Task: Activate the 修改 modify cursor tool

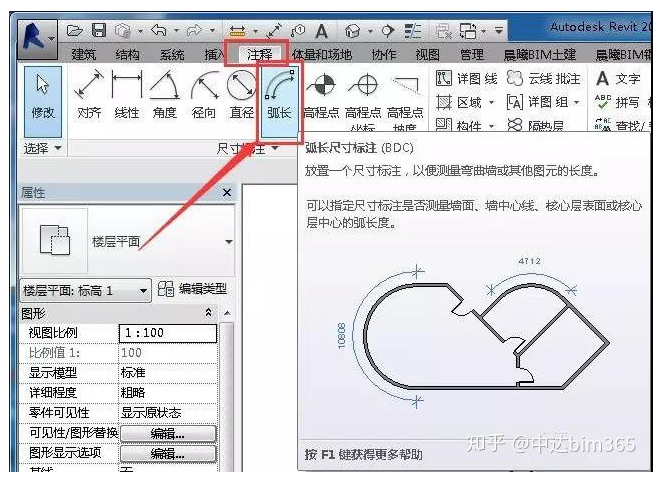Action: click(43, 95)
